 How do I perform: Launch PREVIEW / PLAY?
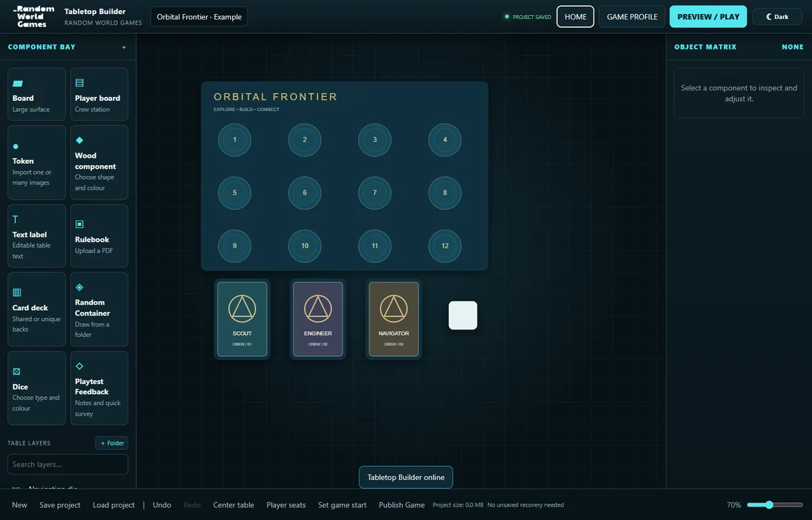coord(708,17)
